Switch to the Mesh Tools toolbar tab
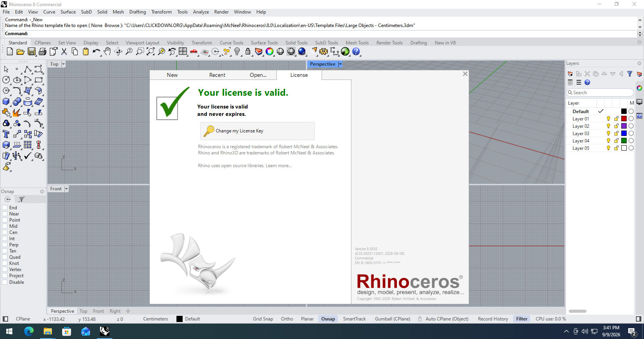644x339 pixels. click(357, 43)
